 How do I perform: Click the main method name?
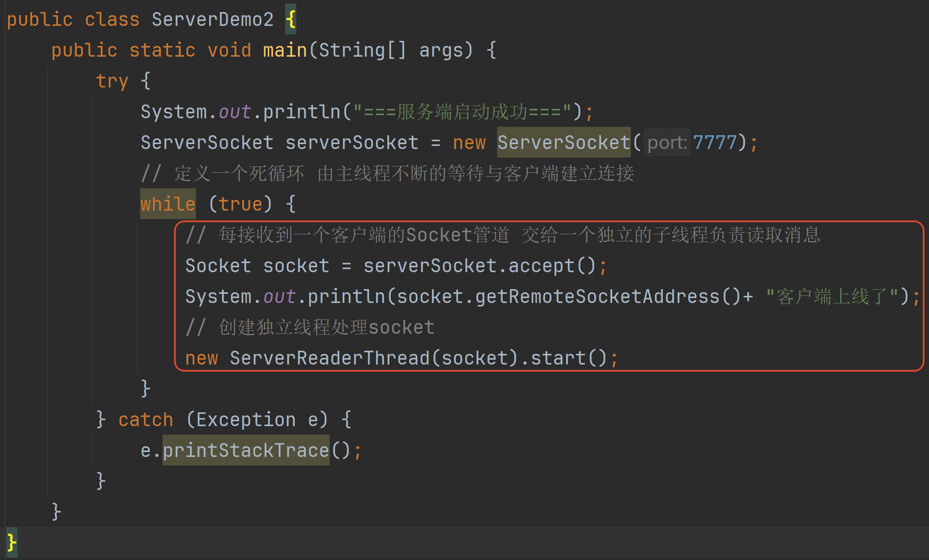pyautogui.click(x=285, y=50)
